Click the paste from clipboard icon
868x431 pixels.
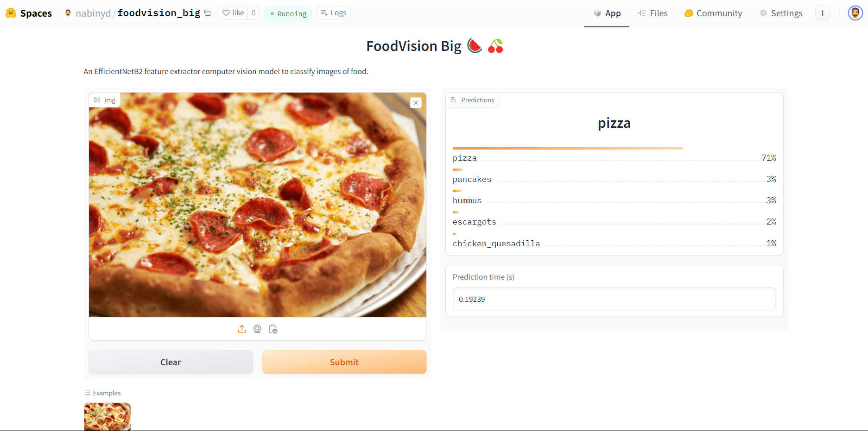click(x=273, y=329)
